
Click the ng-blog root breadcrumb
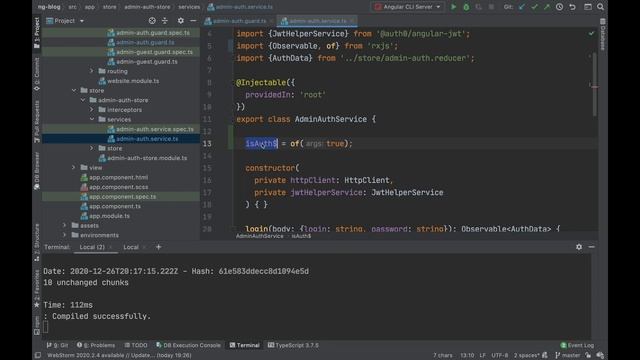point(49,7)
